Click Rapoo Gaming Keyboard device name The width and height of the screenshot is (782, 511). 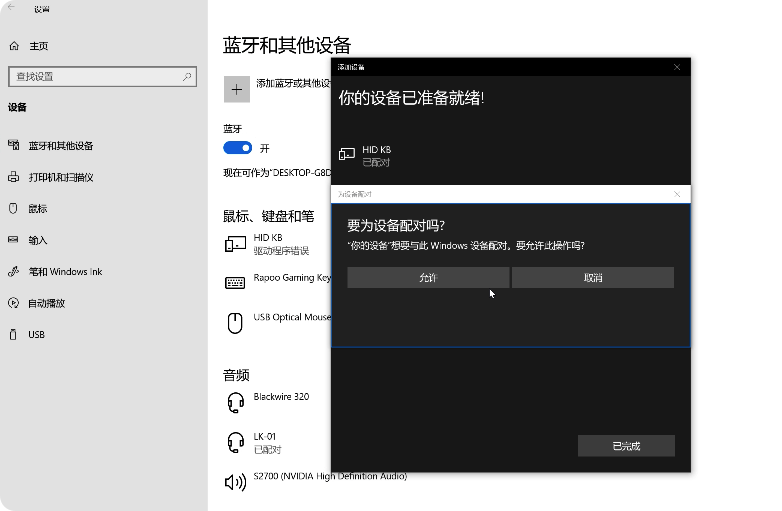[x=292, y=278]
